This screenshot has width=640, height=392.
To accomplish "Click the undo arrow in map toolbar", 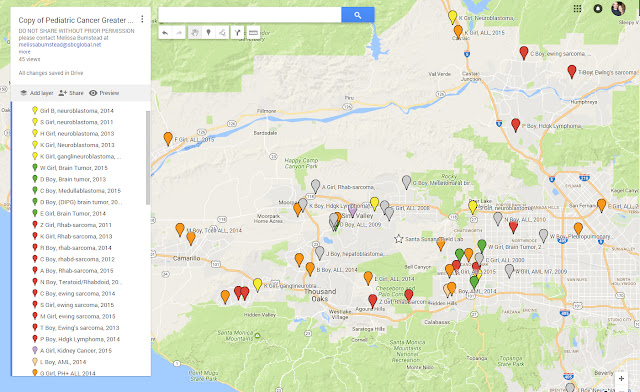I will tap(165, 33).
